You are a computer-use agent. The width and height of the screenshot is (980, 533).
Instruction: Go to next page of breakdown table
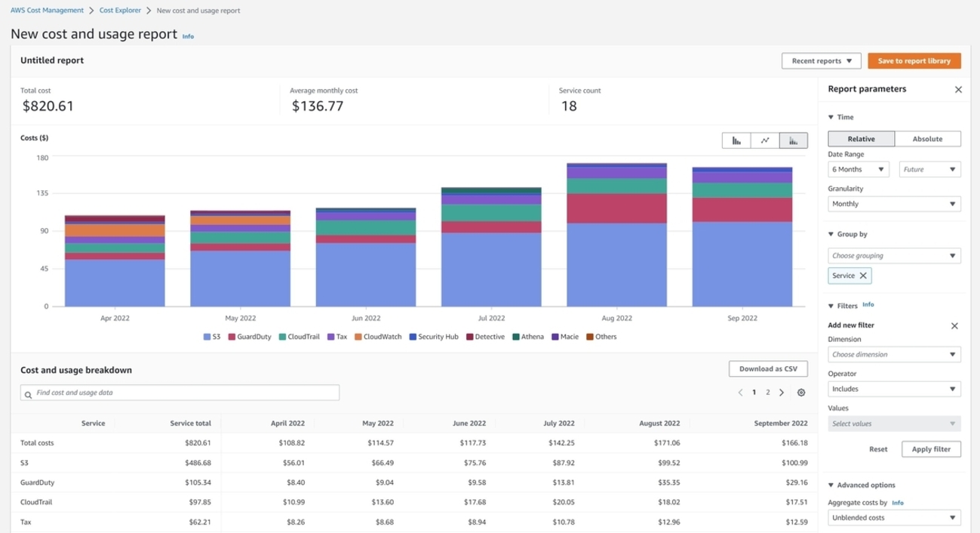point(782,393)
